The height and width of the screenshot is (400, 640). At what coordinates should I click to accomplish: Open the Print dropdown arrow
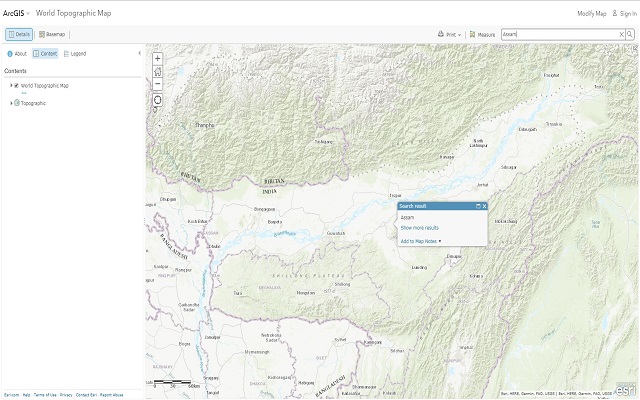pos(460,35)
